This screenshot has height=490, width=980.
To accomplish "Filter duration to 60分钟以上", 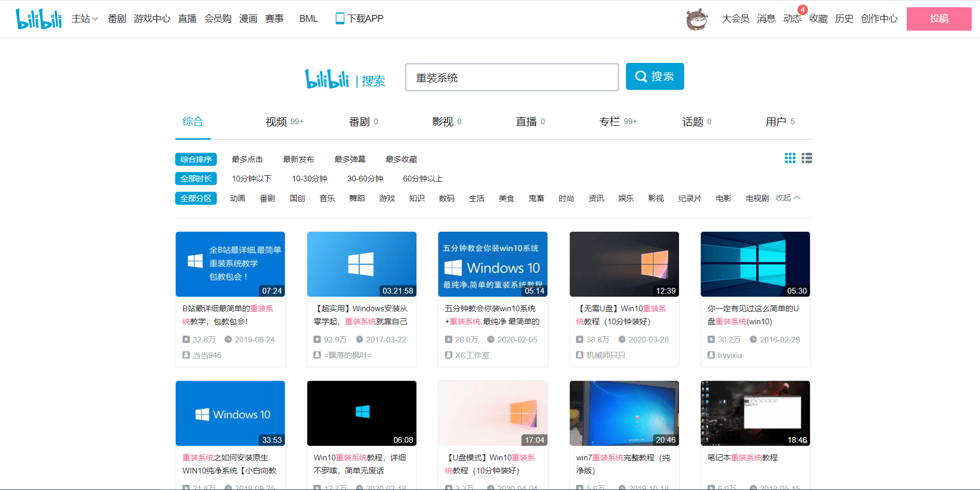I will point(423,179).
